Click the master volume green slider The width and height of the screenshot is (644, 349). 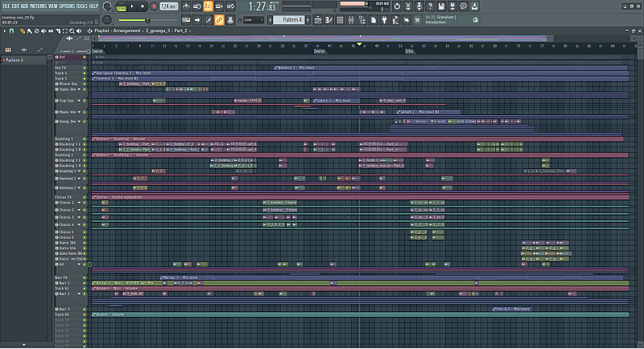[134, 20]
